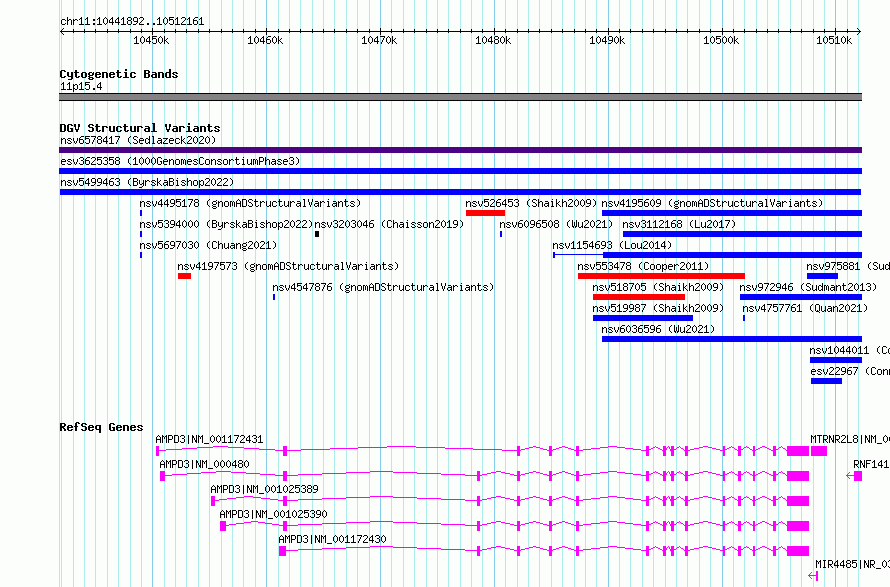Open nsv4757761 (Quan2021) label
890x587 pixels.
pos(805,308)
